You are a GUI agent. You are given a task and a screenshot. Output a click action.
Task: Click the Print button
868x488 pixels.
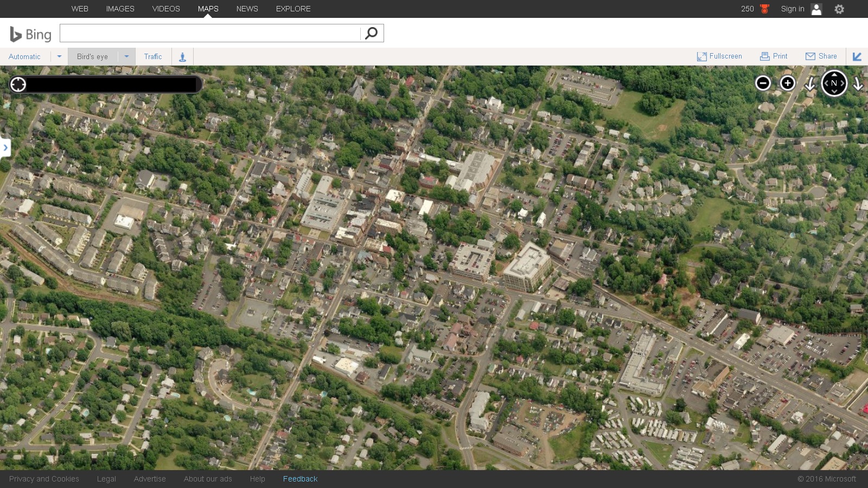coord(774,56)
